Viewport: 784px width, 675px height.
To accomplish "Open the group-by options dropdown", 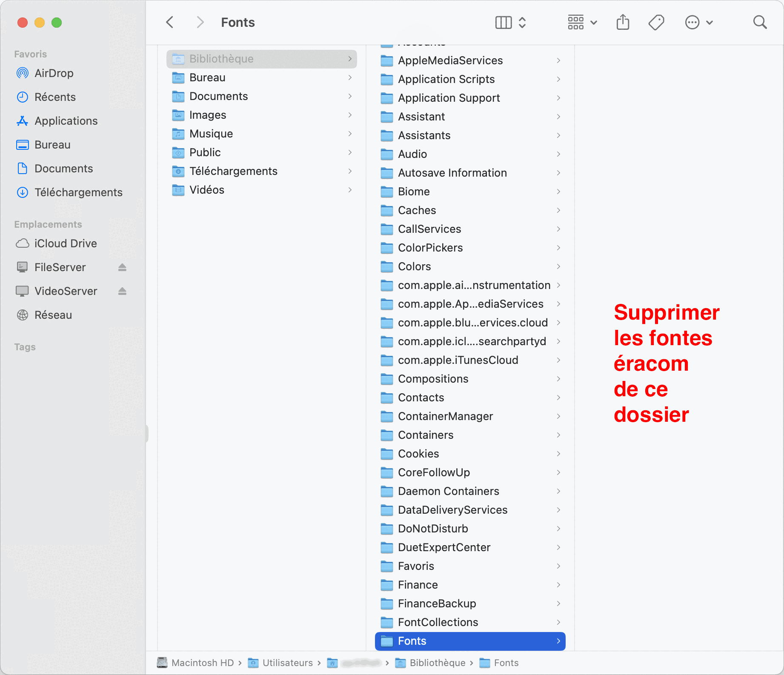I will [x=582, y=22].
